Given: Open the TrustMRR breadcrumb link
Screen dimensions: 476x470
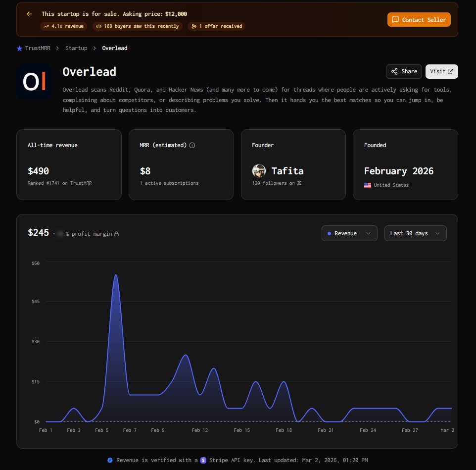Looking at the screenshot, I should [38, 48].
